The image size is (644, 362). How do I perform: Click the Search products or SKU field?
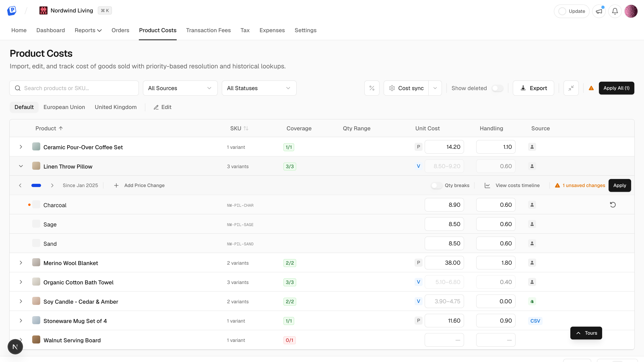74,88
